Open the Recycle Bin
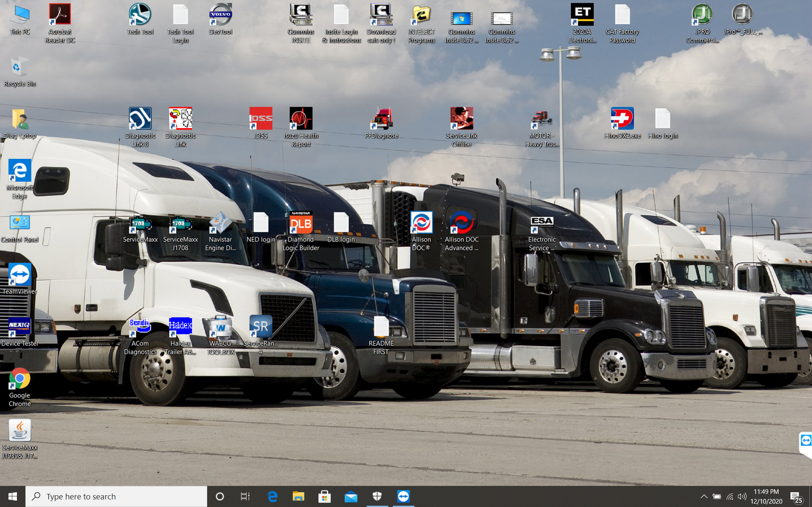 [x=20, y=71]
